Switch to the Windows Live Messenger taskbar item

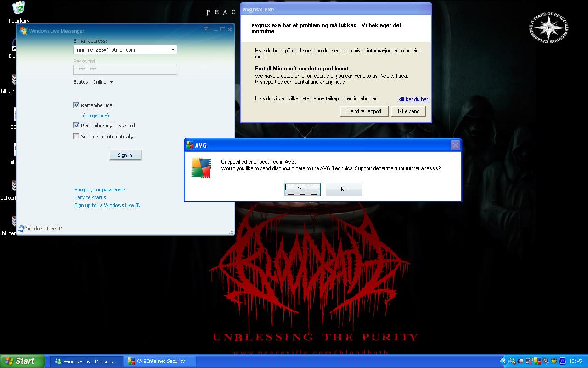tap(86, 361)
